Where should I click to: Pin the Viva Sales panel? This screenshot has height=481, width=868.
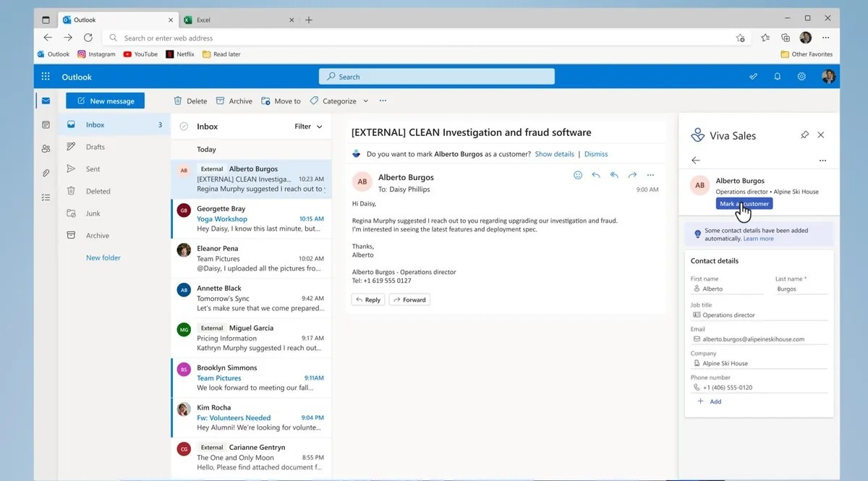pyautogui.click(x=804, y=135)
